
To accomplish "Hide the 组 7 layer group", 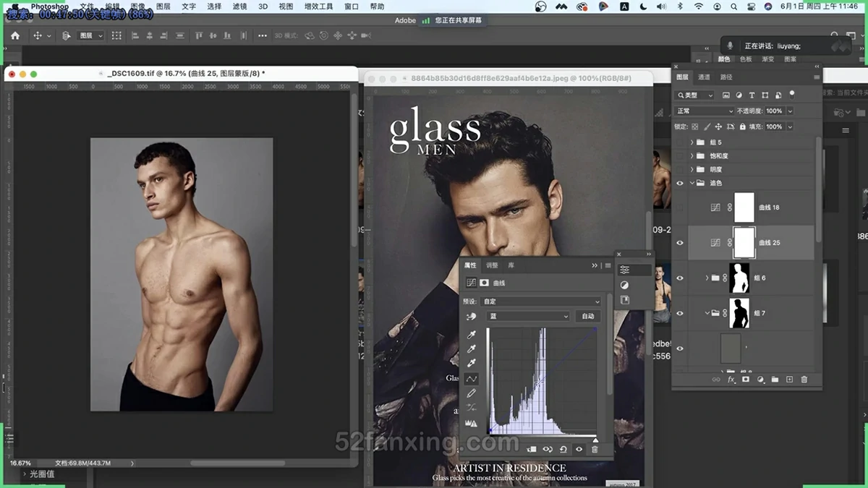I will pyautogui.click(x=679, y=313).
